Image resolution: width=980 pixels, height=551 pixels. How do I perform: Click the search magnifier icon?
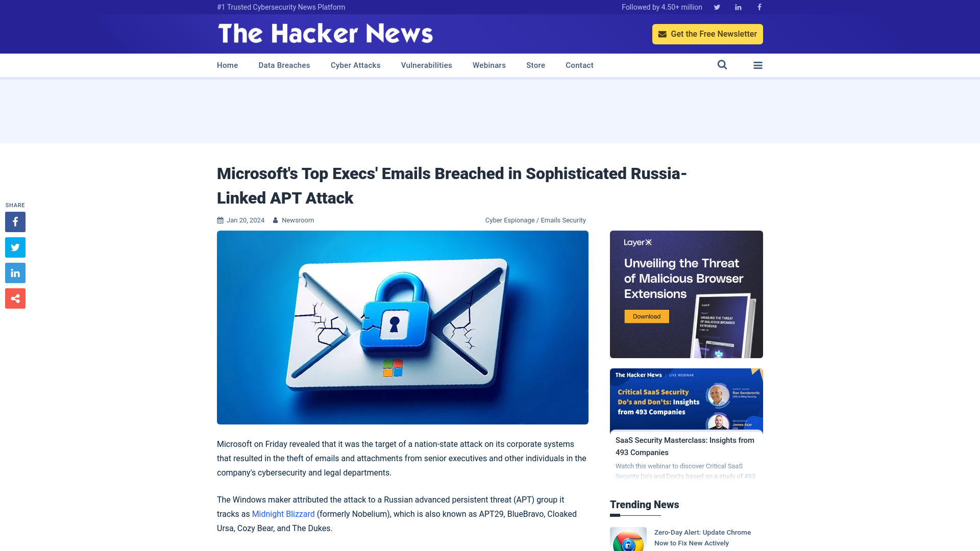click(x=722, y=65)
